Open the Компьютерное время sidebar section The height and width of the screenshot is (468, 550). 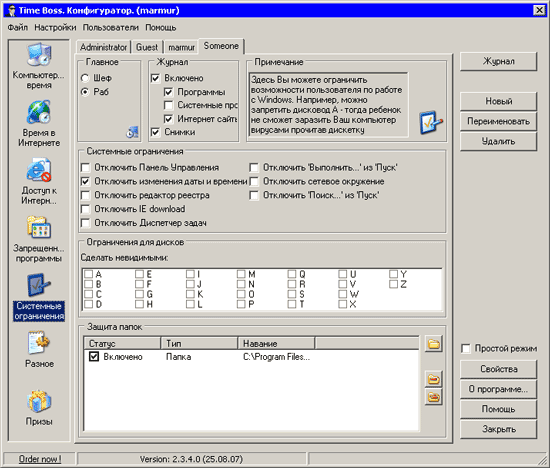click(x=39, y=55)
